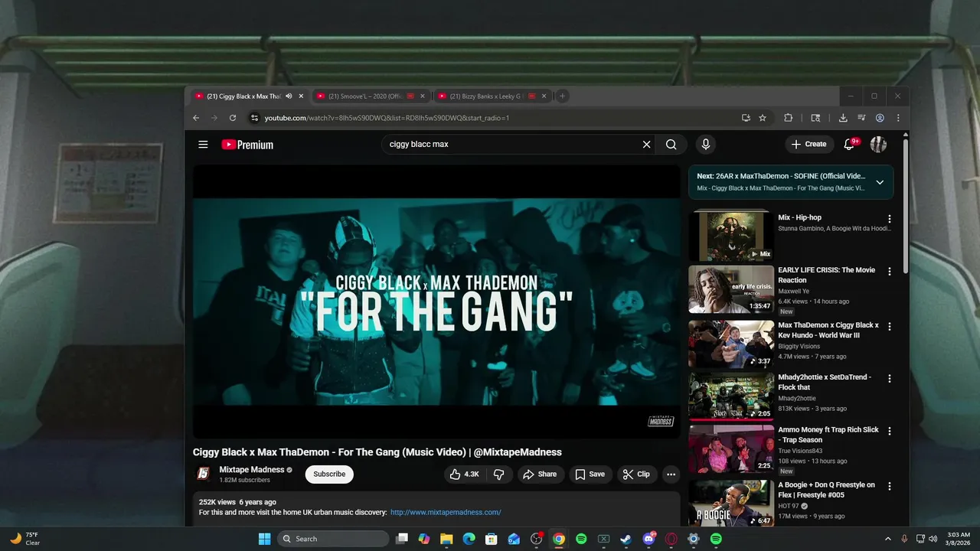The width and height of the screenshot is (980, 551).
Task: Close the Smoove'L – 2020 tab
Action: click(x=422, y=96)
